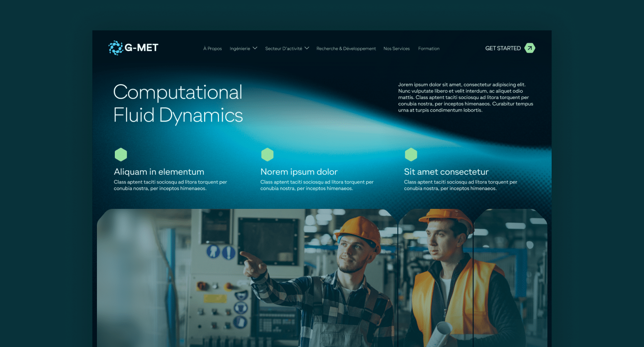The width and height of the screenshot is (644, 347).
Task: Click the Aliquam in elementum heading
Action: pyautogui.click(x=159, y=172)
